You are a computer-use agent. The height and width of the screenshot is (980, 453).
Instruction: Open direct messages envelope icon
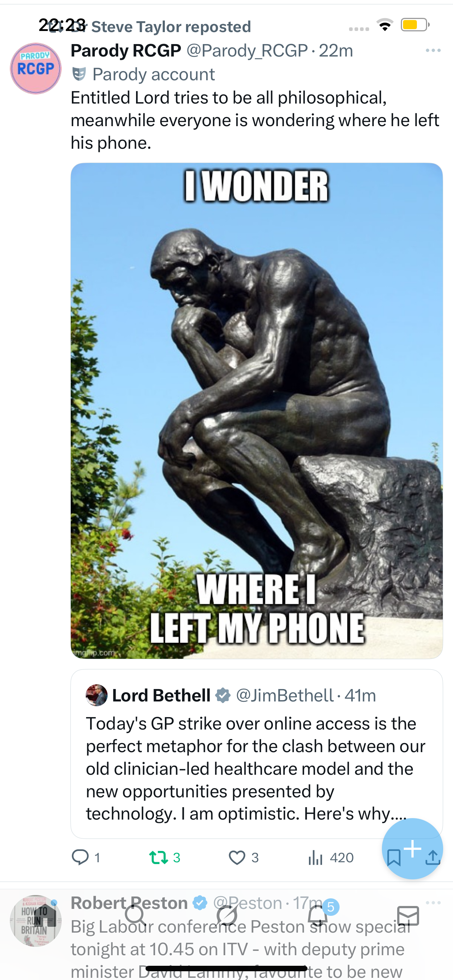[408, 916]
